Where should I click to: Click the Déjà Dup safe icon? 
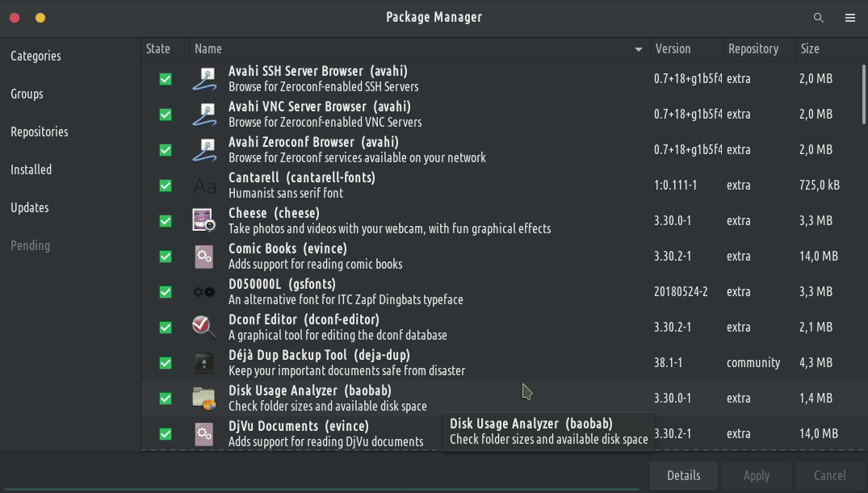[203, 362]
